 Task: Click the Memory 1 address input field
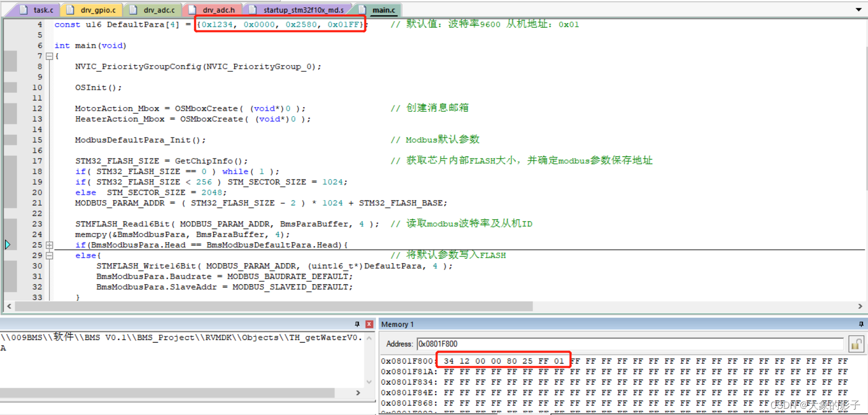tap(630, 344)
